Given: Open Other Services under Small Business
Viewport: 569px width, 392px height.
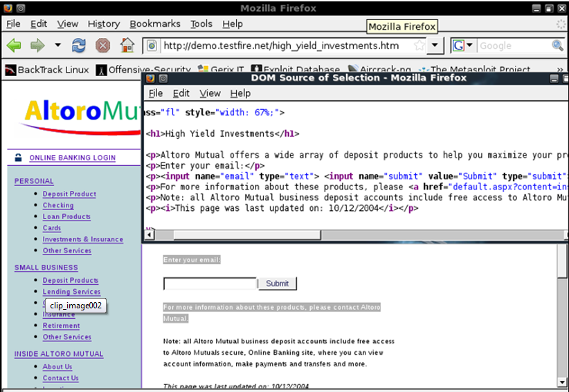Looking at the screenshot, I should 66,337.
